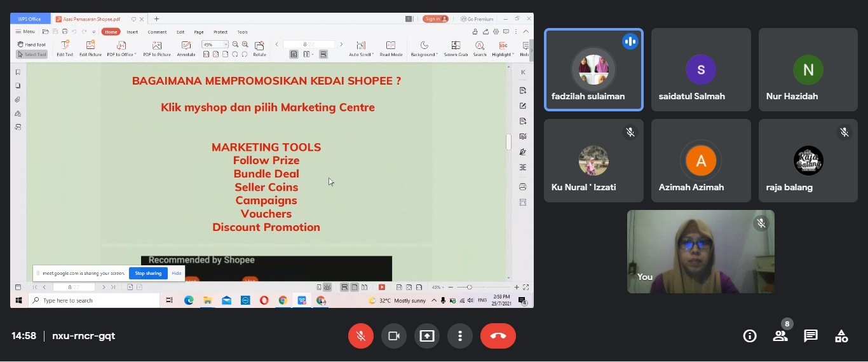Click the Screen Grab tool
Image resolution: width=868 pixels, height=362 pixels.
[456, 48]
